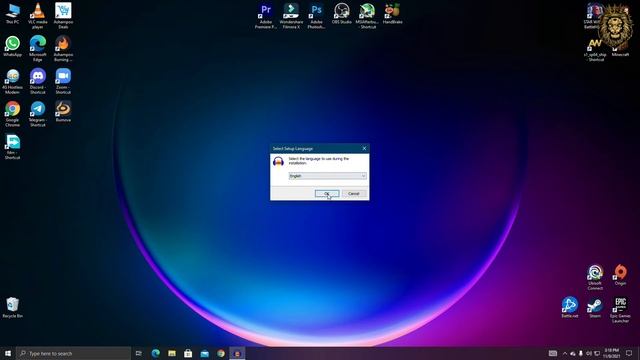Image resolution: width=640 pixels, height=360 pixels.
Task: Open the Bumova desktop icon
Action: (x=63, y=111)
